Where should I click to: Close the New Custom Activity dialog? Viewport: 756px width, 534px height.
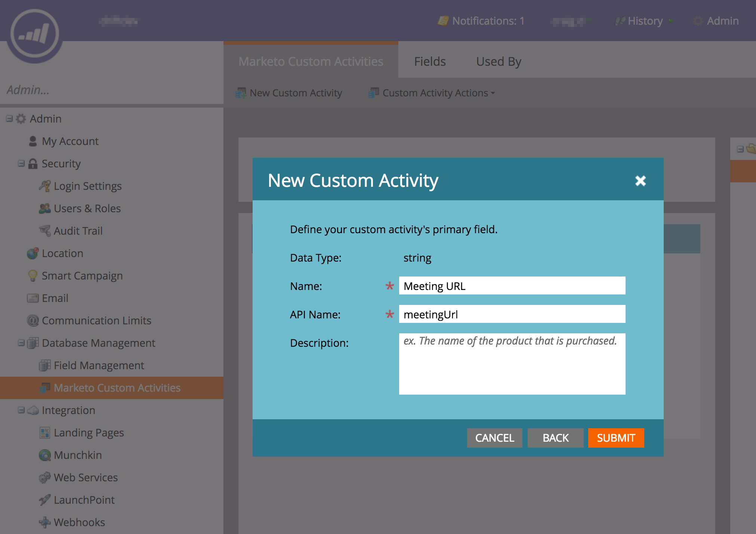pos(641,181)
